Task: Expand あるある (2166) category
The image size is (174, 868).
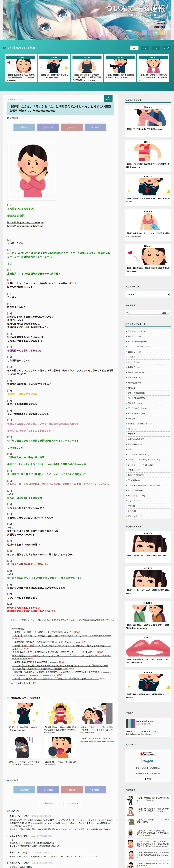Action: pos(134,336)
